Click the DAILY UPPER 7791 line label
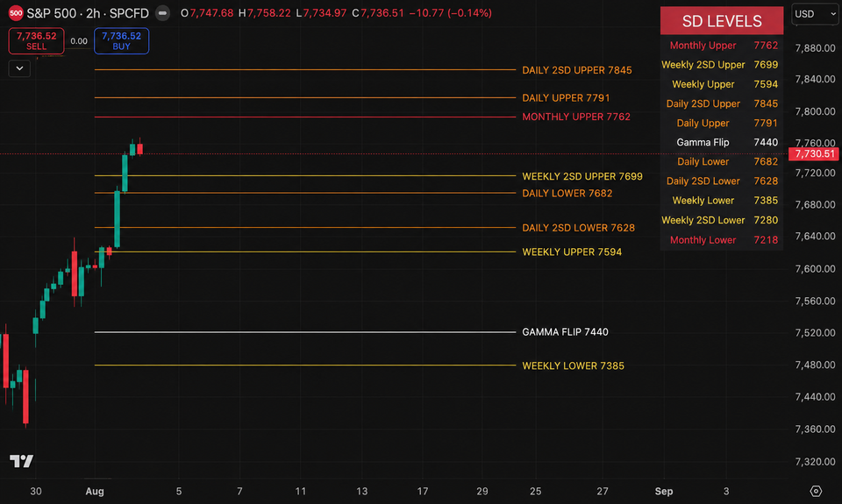The width and height of the screenshot is (842, 504). [x=566, y=98]
